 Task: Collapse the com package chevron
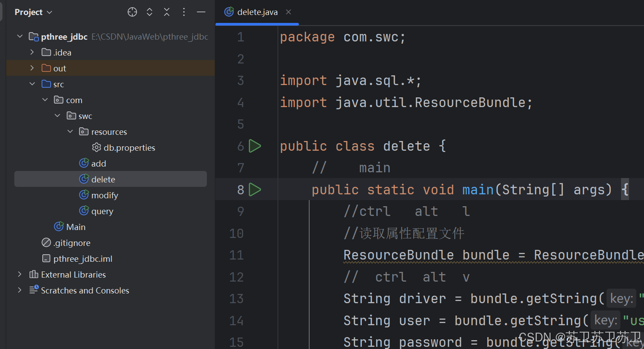point(45,100)
